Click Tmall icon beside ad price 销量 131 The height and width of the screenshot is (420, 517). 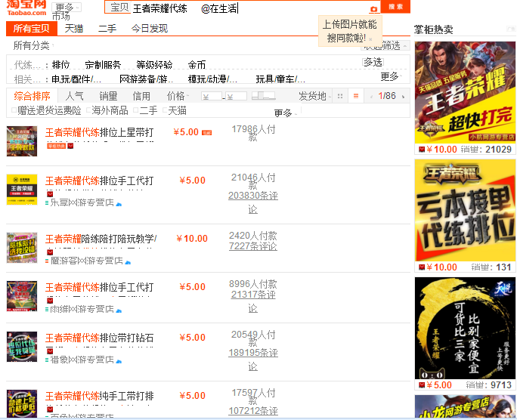click(x=421, y=267)
